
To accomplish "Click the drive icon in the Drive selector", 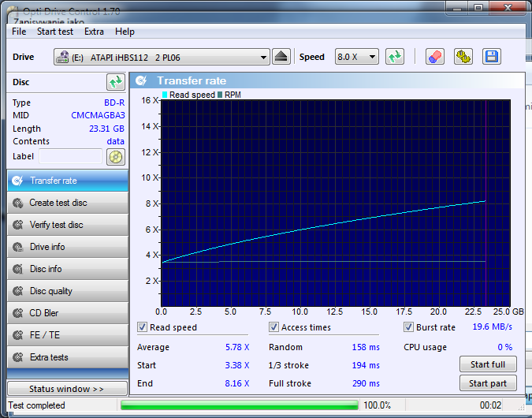I will click(x=62, y=57).
